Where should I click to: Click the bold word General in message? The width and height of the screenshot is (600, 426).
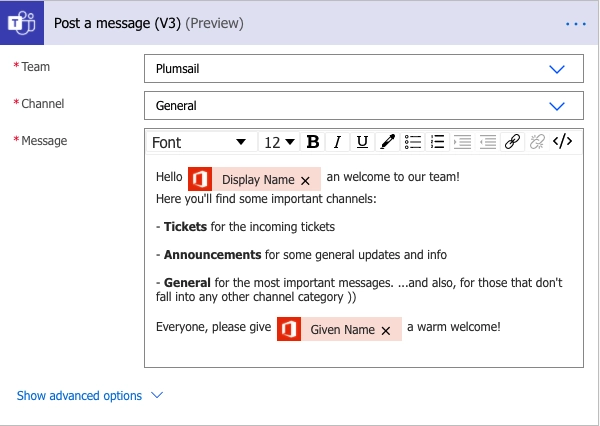(187, 282)
